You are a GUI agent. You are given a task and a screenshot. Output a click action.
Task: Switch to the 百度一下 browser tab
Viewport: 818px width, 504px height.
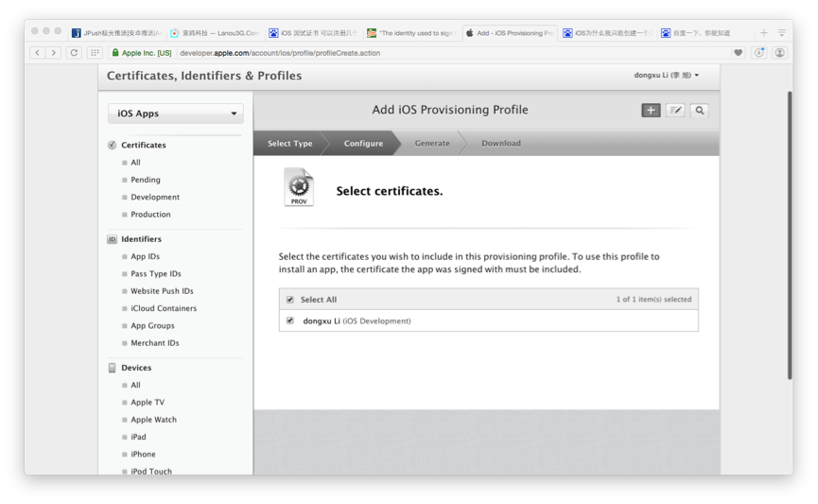705,33
